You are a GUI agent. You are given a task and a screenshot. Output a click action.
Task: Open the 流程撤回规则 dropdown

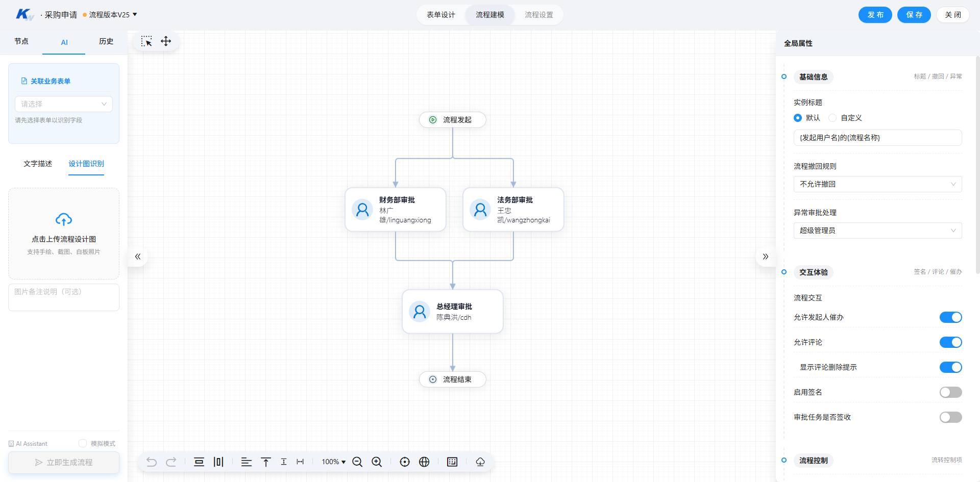877,184
